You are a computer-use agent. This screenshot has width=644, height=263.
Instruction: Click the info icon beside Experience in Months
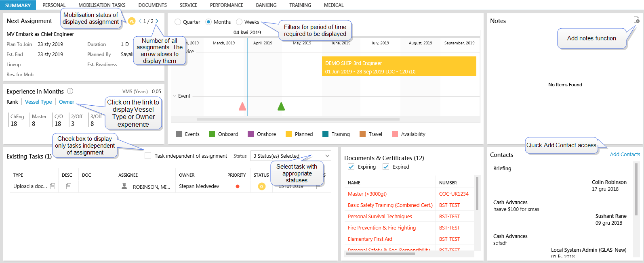pos(70,91)
